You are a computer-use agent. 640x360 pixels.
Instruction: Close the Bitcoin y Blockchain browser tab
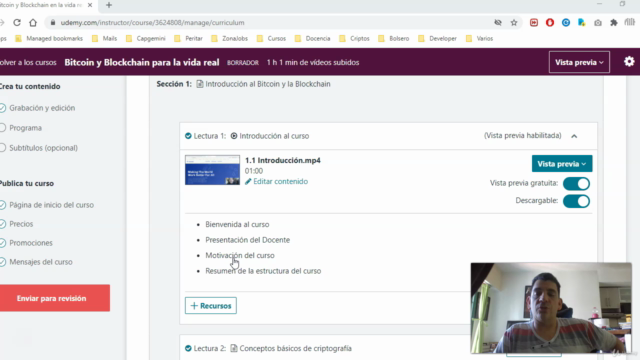[90, 5]
